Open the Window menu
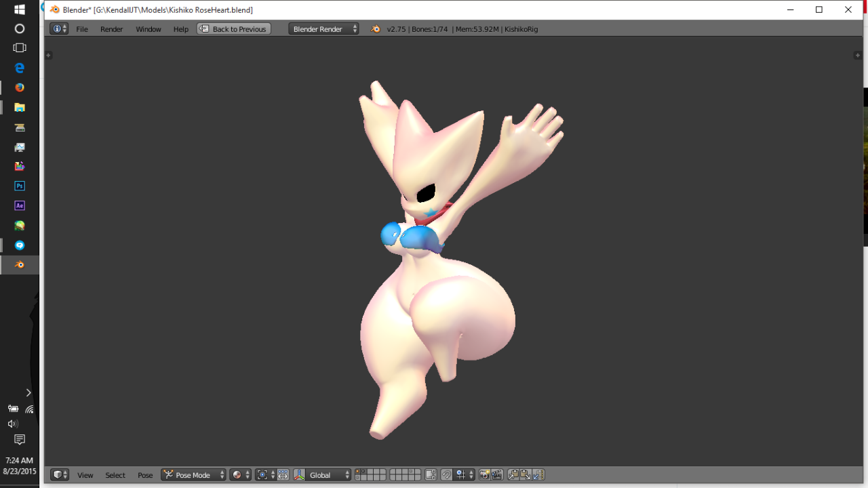868x488 pixels. click(149, 29)
